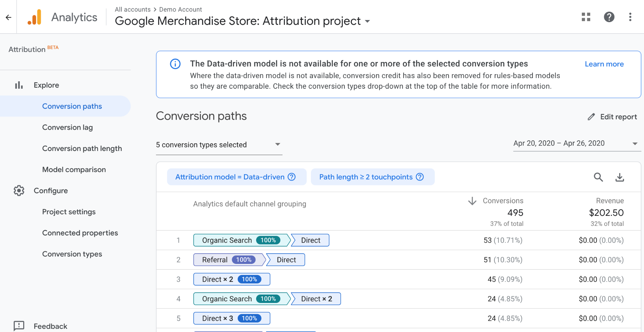Open the conversion types selected dropdown

219,145
